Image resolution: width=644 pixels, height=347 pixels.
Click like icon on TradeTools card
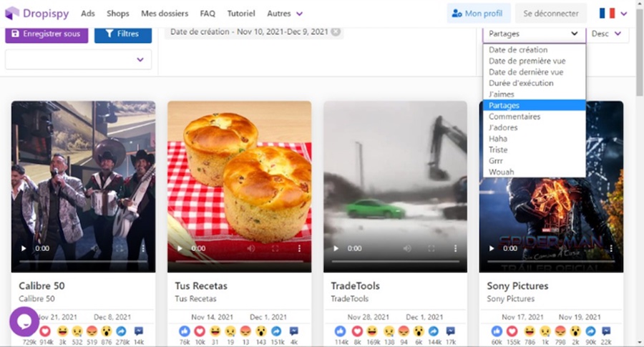340,331
